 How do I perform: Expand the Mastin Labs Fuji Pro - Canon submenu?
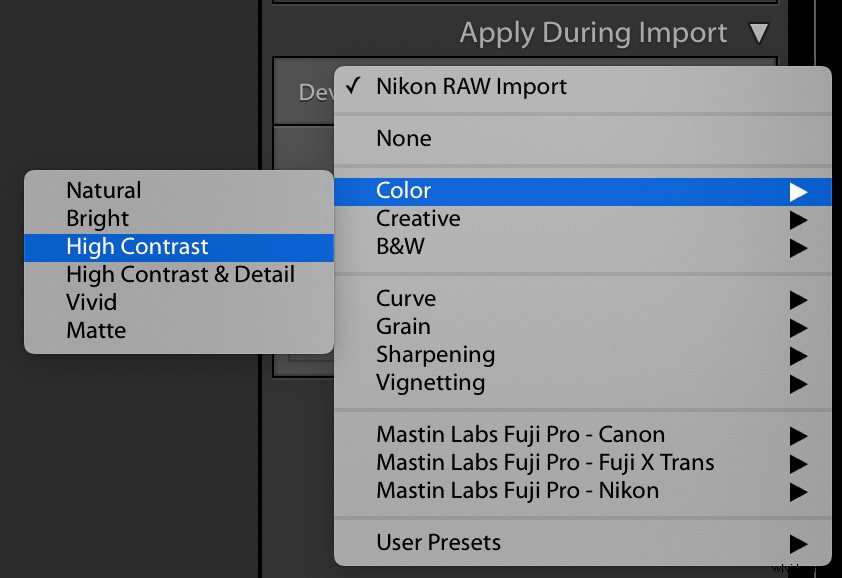520,434
